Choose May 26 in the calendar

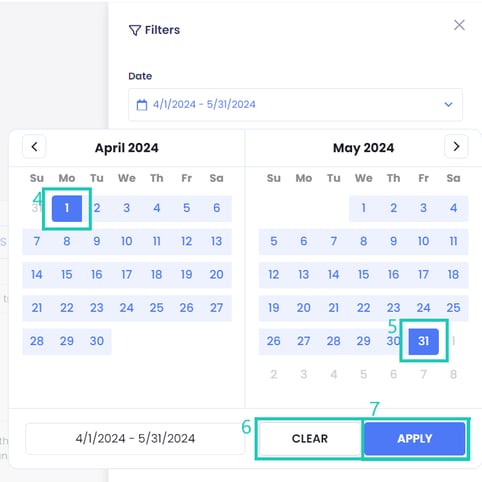tap(274, 341)
